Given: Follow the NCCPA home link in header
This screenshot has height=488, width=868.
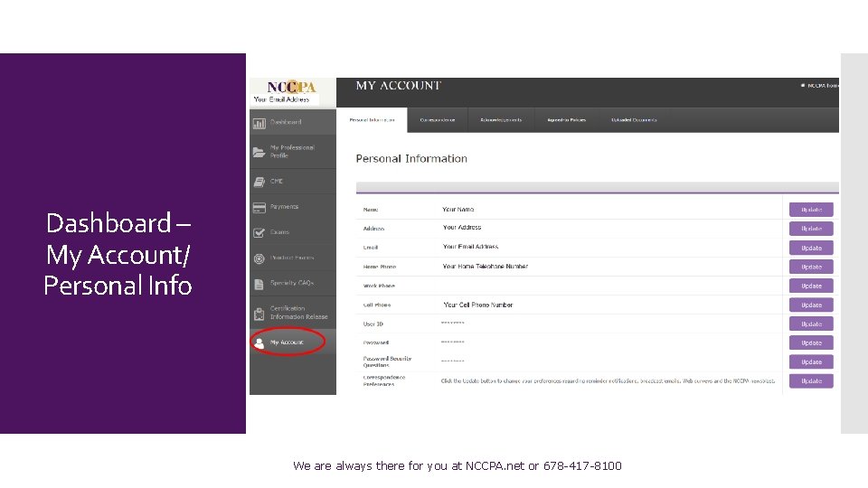Looking at the screenshot, I should click(820, 86).
